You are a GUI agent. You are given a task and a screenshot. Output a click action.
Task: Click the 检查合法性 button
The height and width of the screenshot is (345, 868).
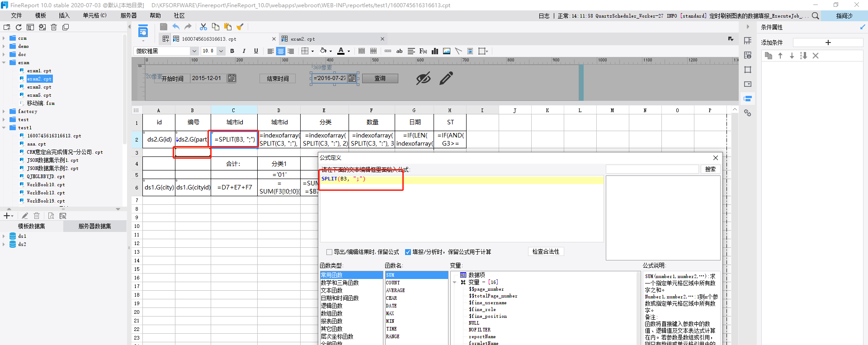(x=546, y=251)
